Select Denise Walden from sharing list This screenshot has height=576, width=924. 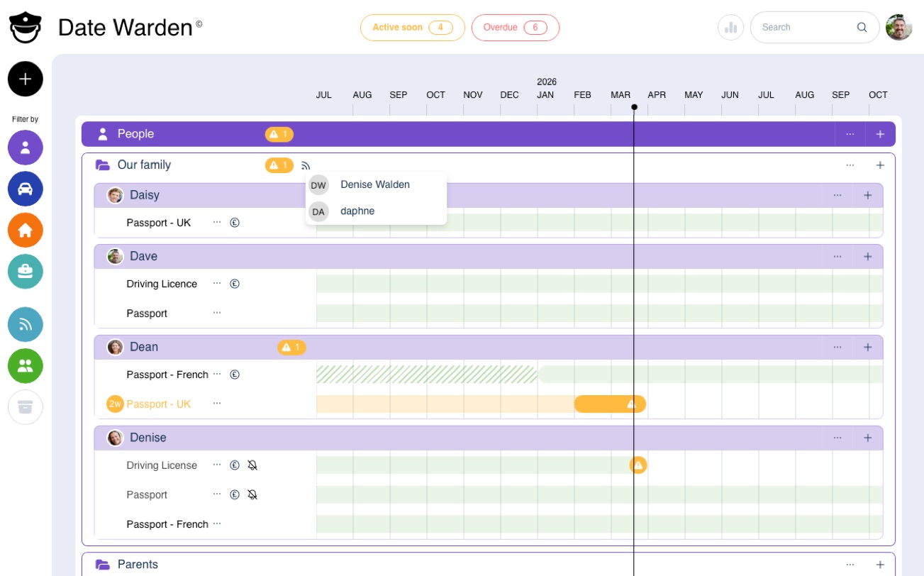coord(374,184)
